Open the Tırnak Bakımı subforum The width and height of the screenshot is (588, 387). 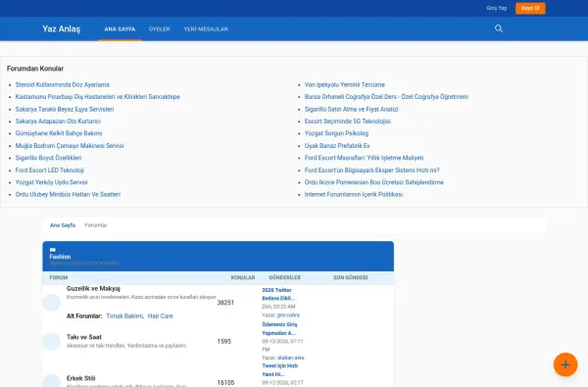tap(124, 316)
